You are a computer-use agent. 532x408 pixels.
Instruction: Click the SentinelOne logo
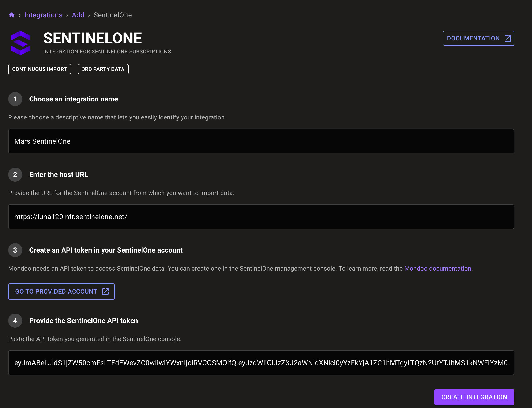[20, 43]
